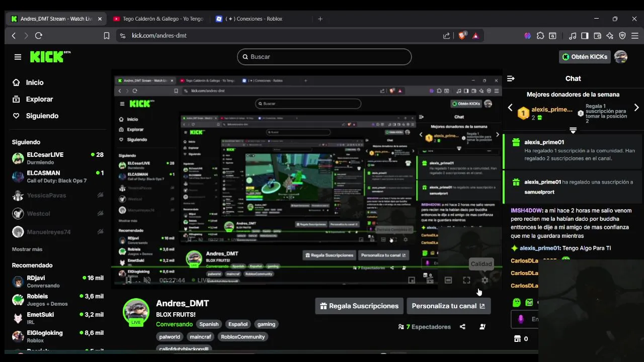Click the purple microphone chat icon
644x362 pixels.
coord(521,319)
